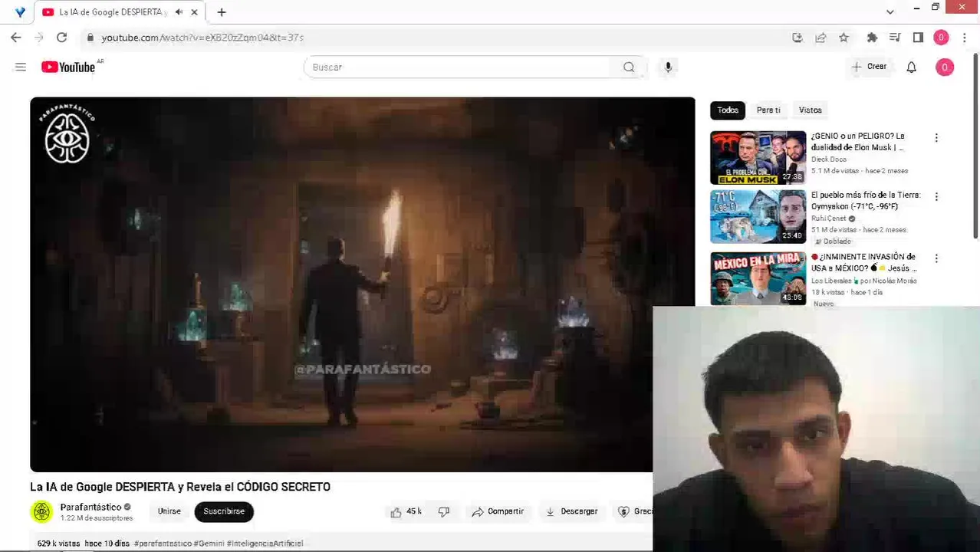Open options for Elon Musk video

tap(936, 138)
